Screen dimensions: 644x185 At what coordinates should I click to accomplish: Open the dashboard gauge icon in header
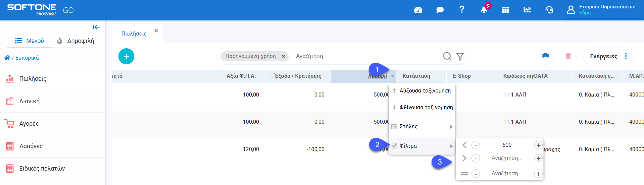[418, 10]
